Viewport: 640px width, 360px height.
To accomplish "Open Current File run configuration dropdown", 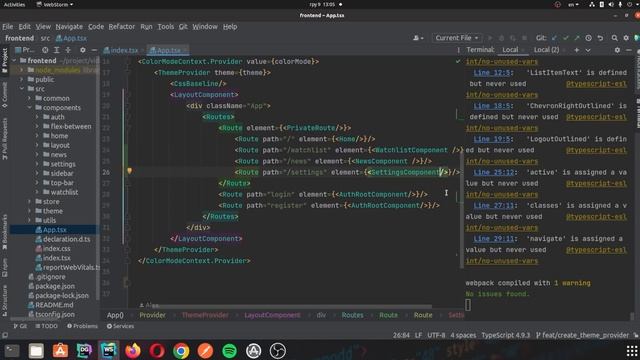I will [456, 38].
